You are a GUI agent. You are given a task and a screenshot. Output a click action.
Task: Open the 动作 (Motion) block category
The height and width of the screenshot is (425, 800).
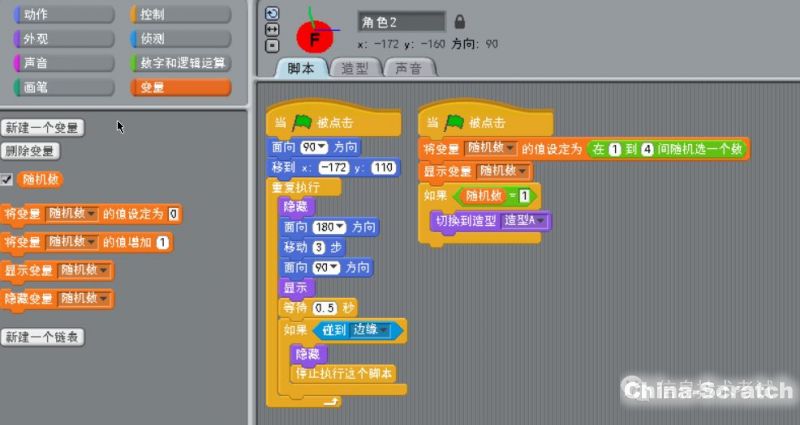coord(58,15)
